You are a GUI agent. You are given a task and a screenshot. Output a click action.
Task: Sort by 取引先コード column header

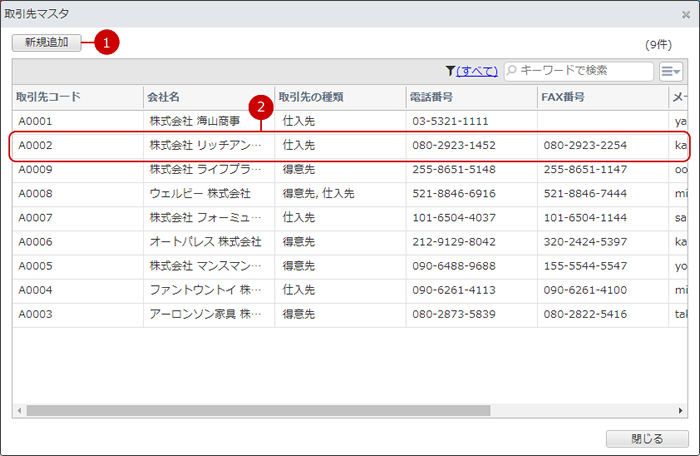77,97
